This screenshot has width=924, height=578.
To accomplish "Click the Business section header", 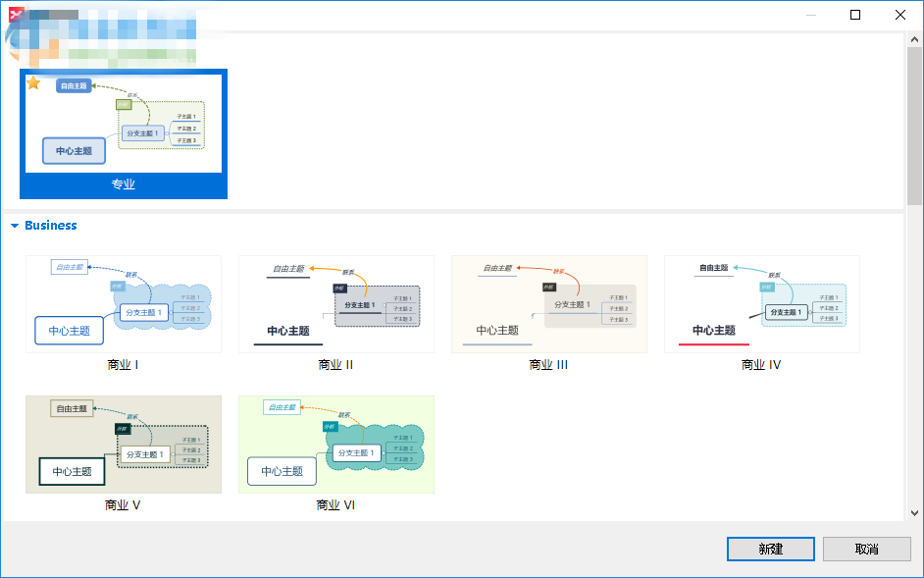I will pos(49,226).
